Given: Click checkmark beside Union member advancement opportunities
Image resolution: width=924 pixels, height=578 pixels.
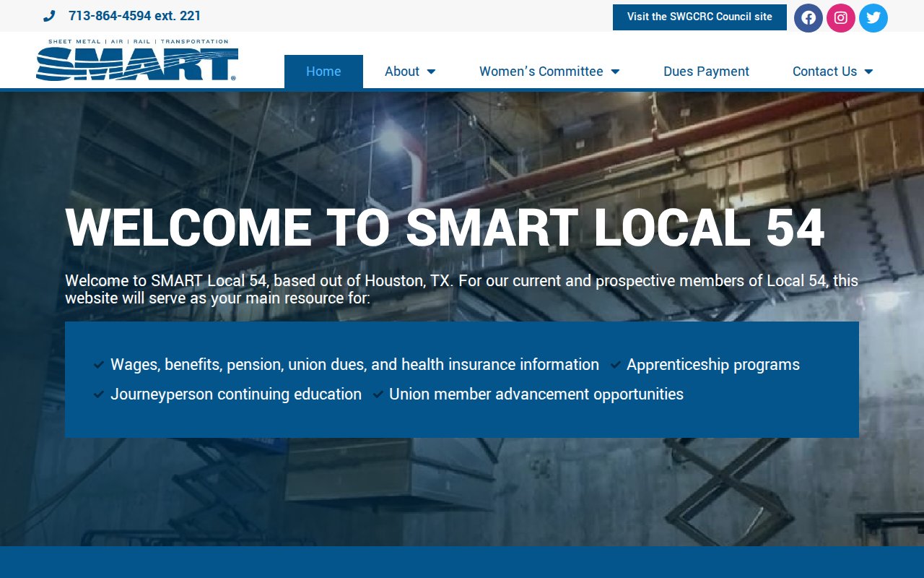Looking at the screenshot, I should coord(378,394).
